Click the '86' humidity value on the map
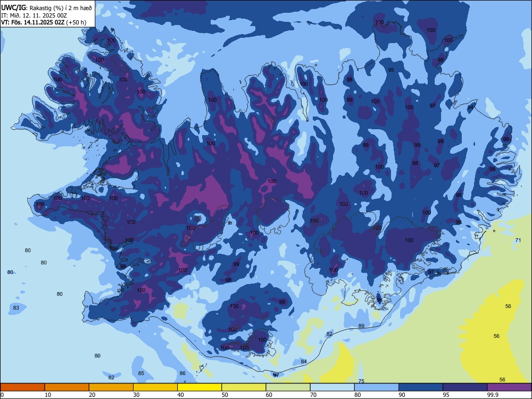 [x=182, y=373]
